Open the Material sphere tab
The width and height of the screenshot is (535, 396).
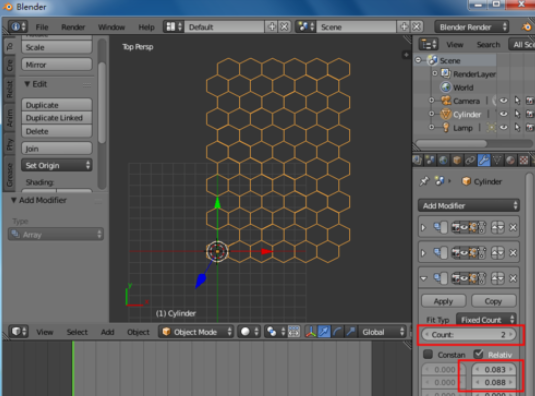click(x=510, y=160)
